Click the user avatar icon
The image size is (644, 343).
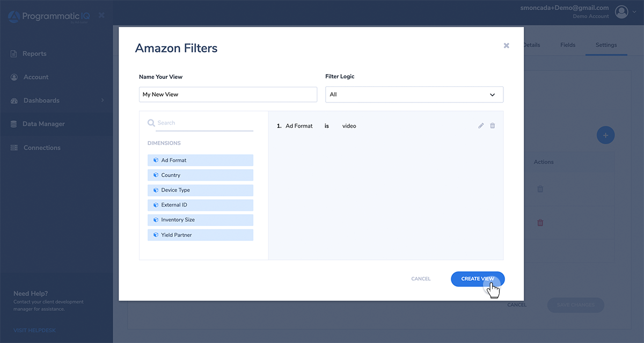(621, 12)
